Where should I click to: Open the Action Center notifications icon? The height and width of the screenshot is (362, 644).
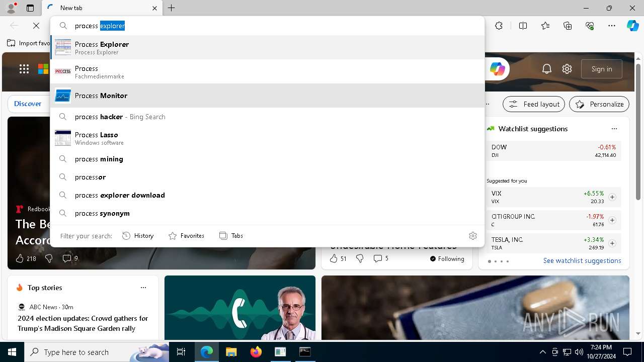(x=627, y=352)
